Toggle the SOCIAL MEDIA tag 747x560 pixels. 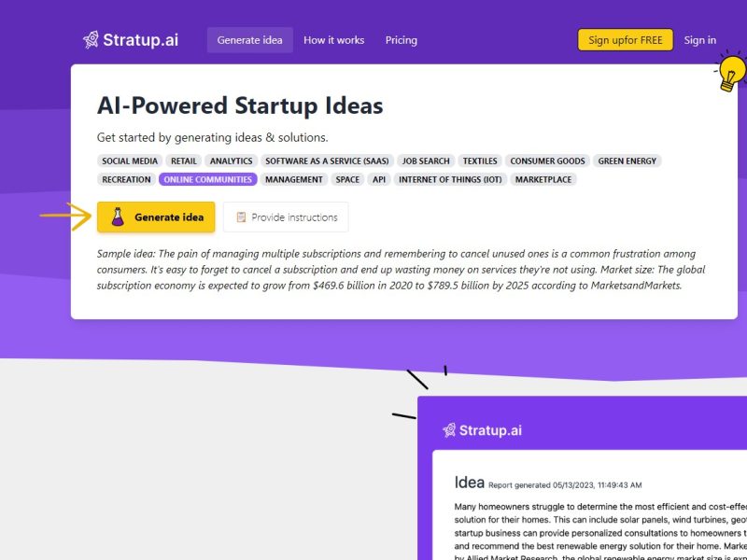click(130, 161)
